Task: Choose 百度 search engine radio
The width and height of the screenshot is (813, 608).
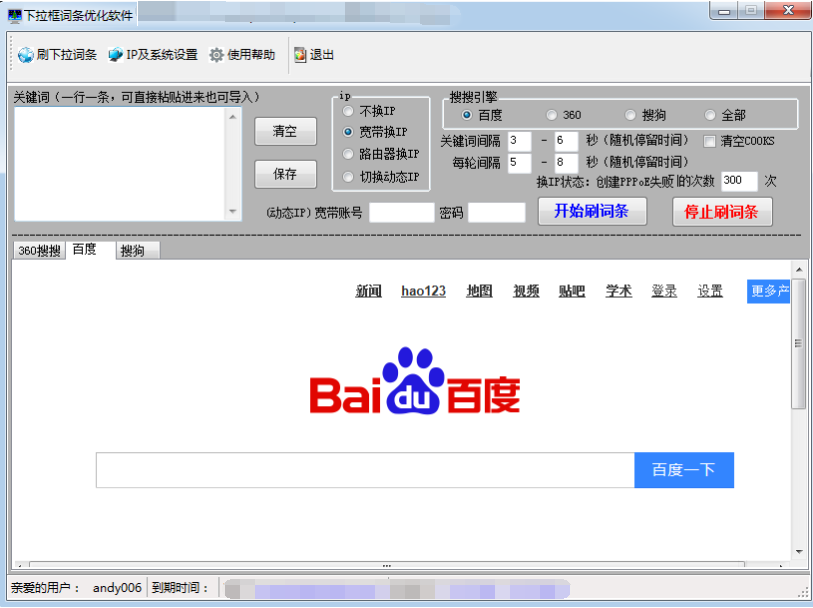Action: click(467, 115)
